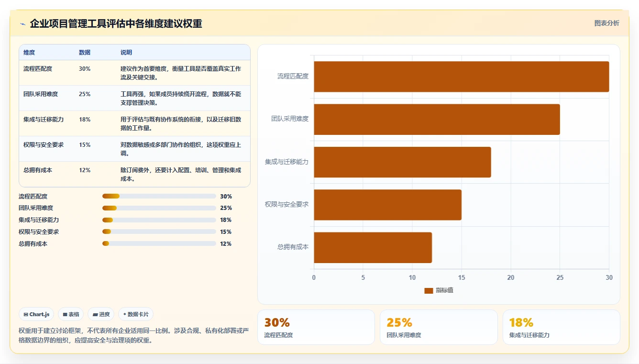This screenshot has width=639, height=364.
Task: Open the 18% 集成与迁移能力 data card
Action: (x=562, y=327)
